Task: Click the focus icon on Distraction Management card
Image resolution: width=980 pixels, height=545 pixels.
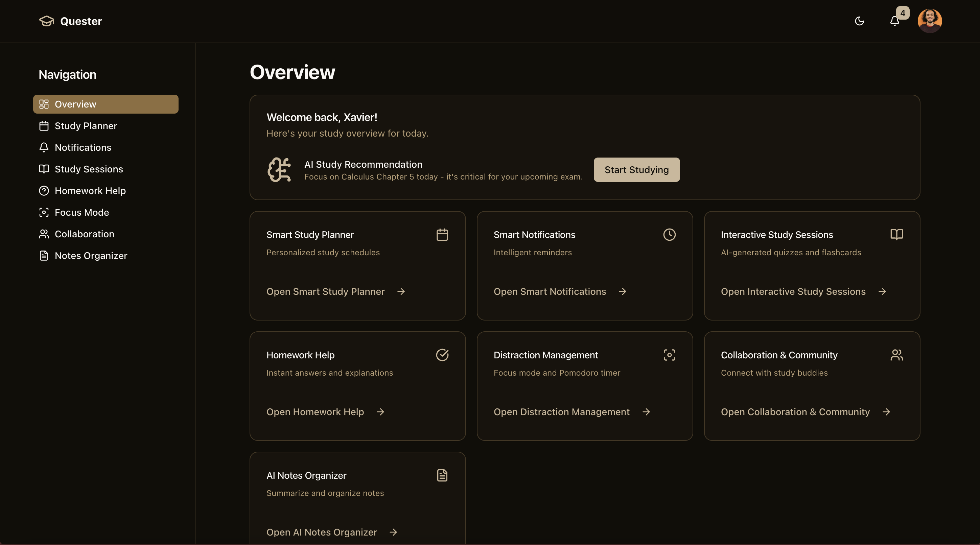Action: (669, 355)
